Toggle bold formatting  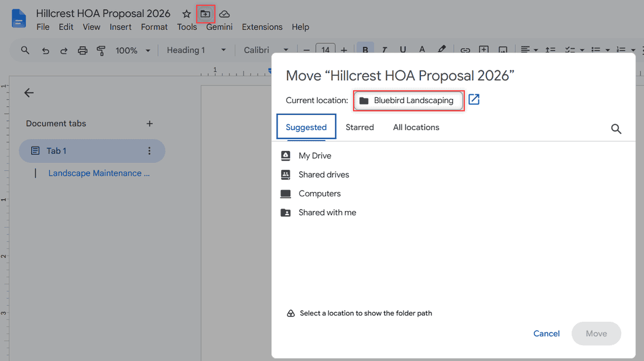point(365,49)
